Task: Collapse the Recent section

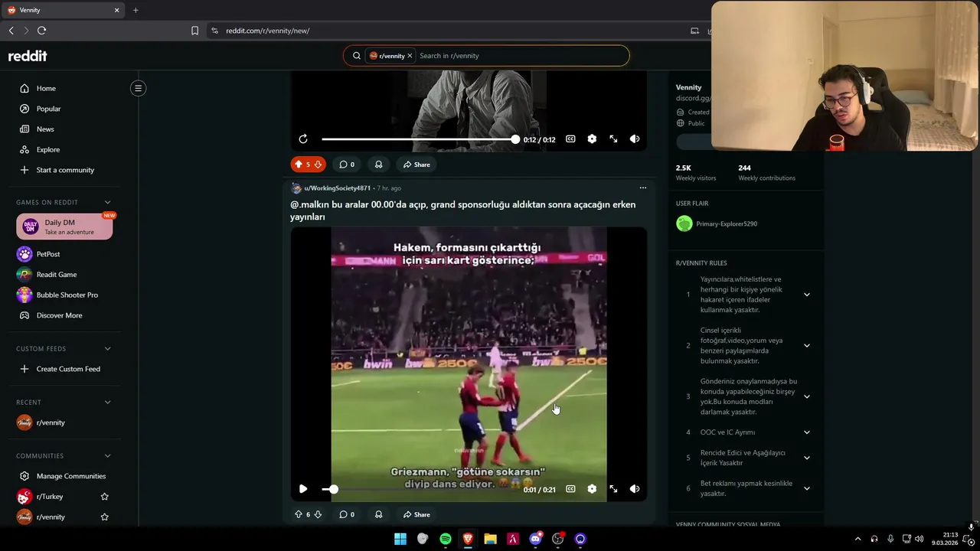Action: tap(107, 403)
